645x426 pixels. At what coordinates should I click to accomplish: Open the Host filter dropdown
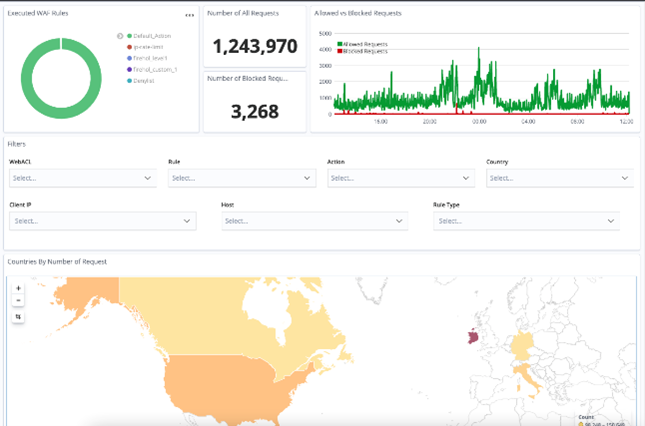315,221
